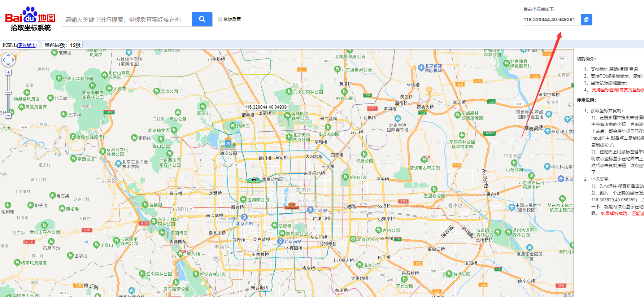Click the Tiananmen gate icon on the map

pyautogui.click(x=292, y=206)
